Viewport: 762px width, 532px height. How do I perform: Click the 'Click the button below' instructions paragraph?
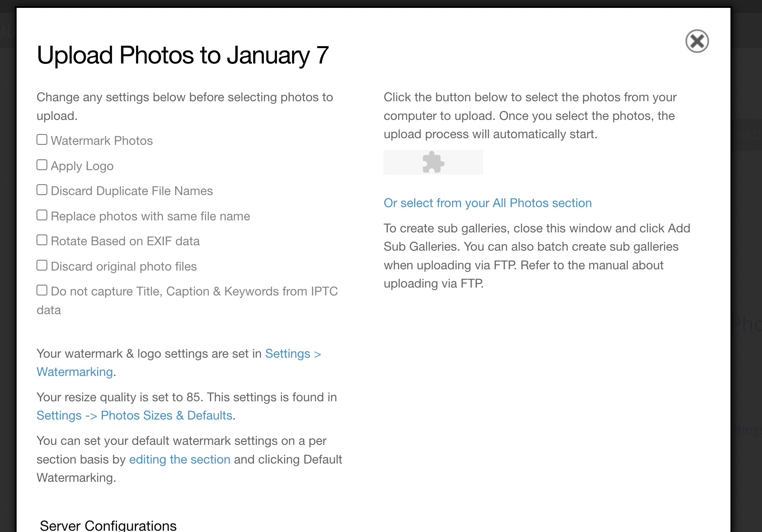pos(530,116)
